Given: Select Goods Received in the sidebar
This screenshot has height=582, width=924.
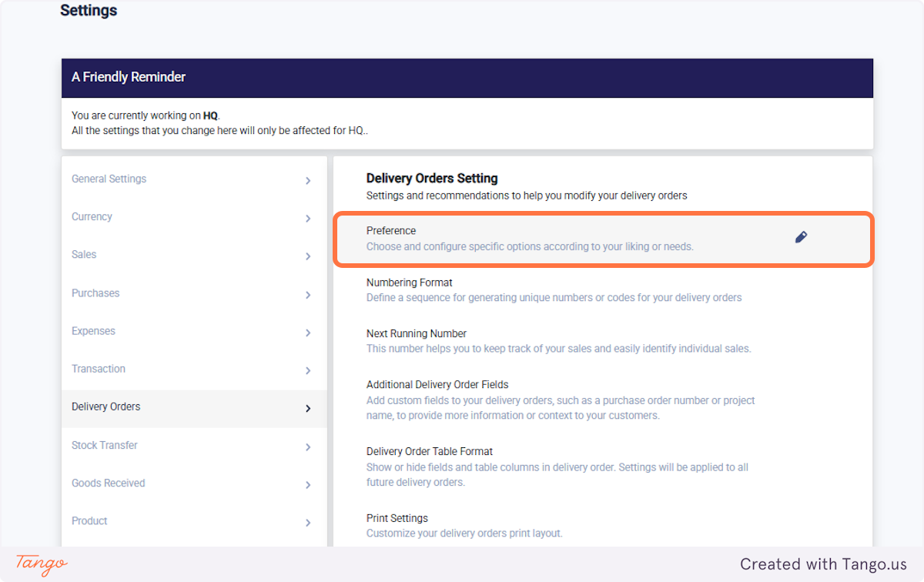Looking at the screenshot, I should pos(194,483).
